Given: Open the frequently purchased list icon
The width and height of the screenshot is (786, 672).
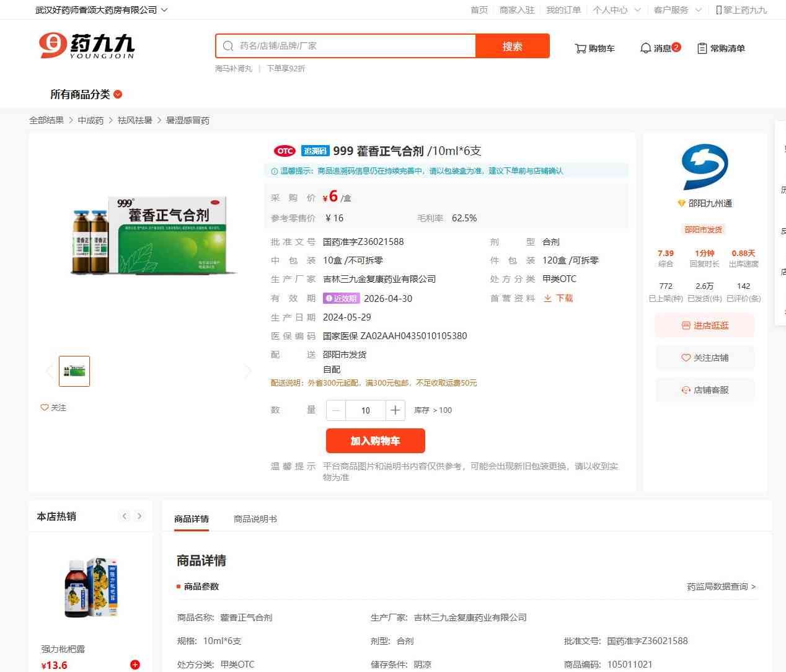Looking at the screenshot, I should click(702, 48).
